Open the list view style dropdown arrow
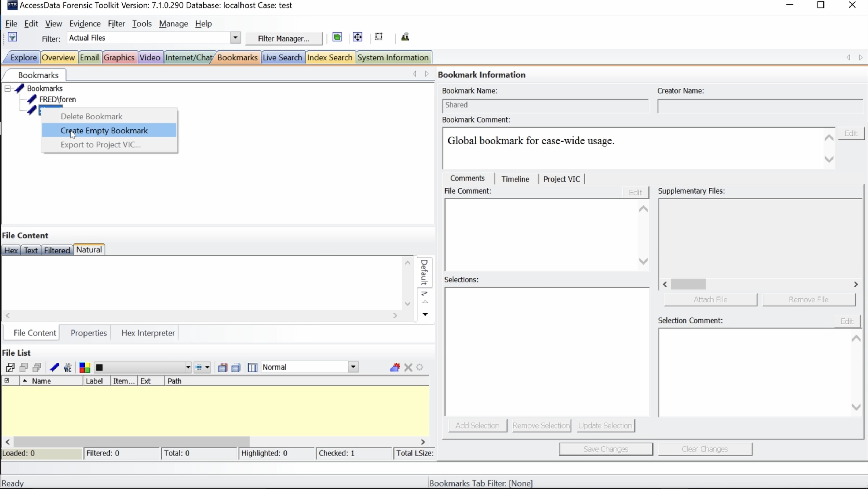Screen dimensions: 868x489 207,367
